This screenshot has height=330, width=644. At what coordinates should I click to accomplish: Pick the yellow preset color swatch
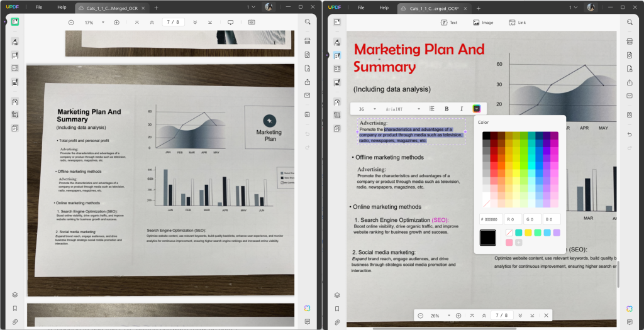tap(528, 233)
